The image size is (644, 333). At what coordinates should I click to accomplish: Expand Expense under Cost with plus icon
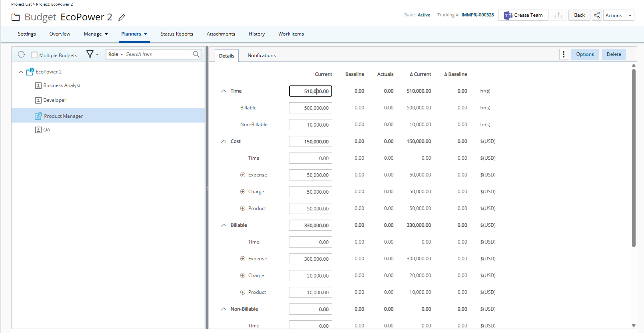[x=243, y=175]
